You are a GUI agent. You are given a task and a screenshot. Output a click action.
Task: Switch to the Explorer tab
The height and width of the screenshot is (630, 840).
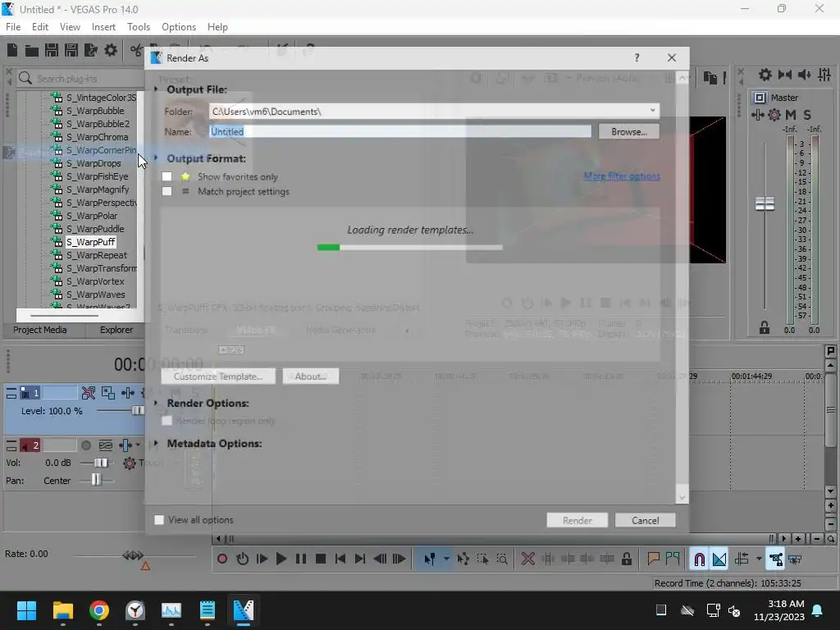point(116,330)
